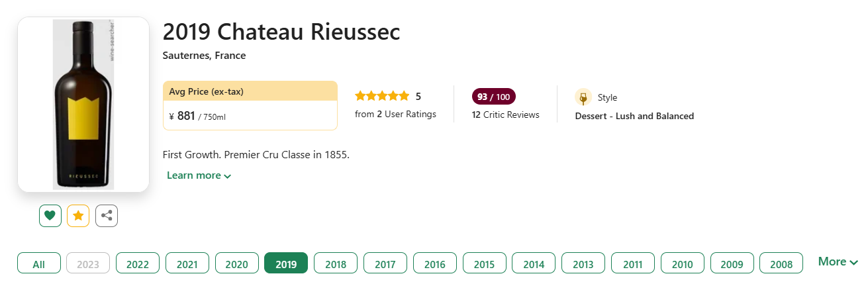This screenshot has width=868, height=284.
Task: Click the 93 / 100 critic score badge
Action: point(493,97)
